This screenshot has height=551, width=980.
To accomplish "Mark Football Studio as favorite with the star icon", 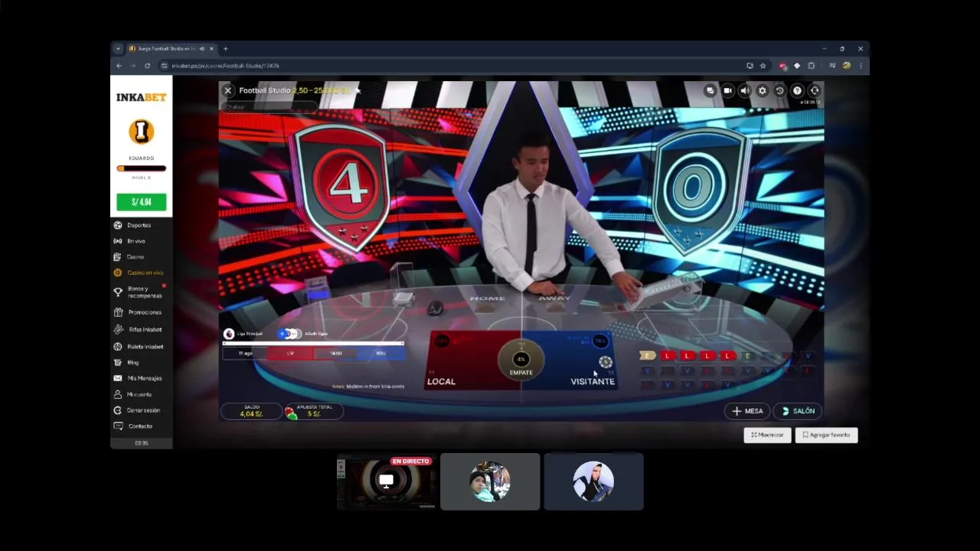I will pyautogui.click(x=358, y=90).
